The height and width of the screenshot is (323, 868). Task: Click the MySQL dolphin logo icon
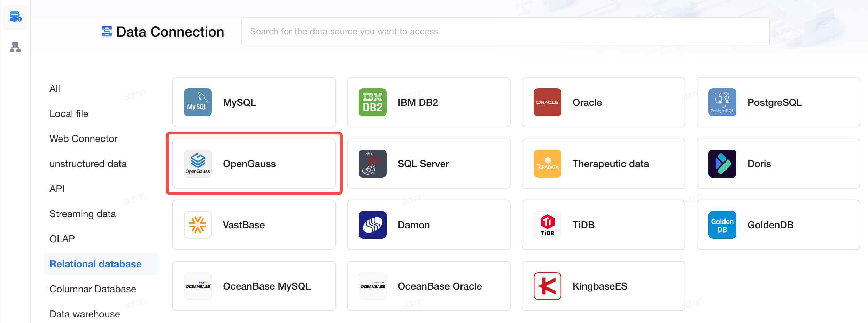pos(198,102)
